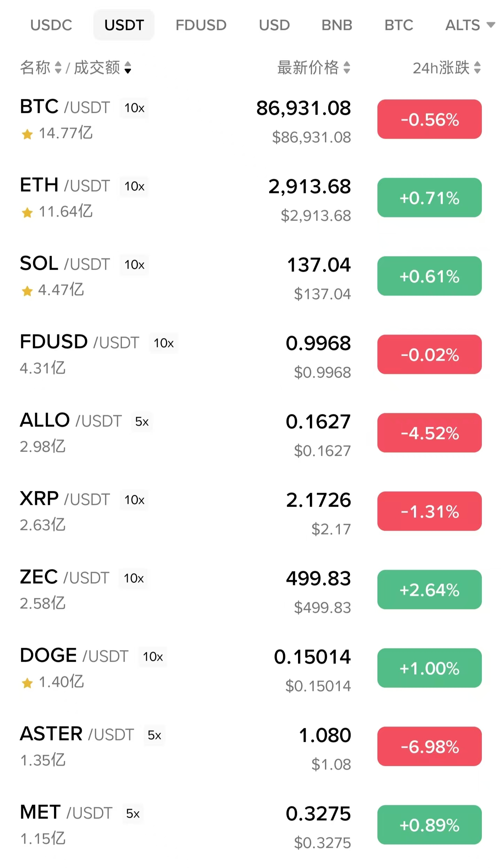The width and height of the screenshot is (501, 868).
Task: Switch to the USDC tab
Action: click(51, 25)
